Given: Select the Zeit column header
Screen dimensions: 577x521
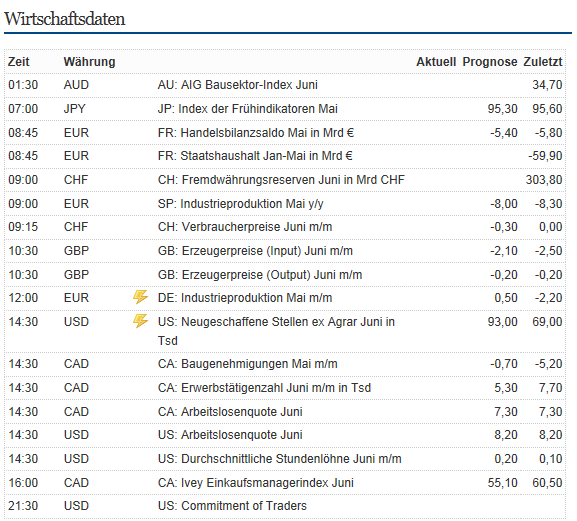Looking at the screenshot, I should click(x=19, y=62).
